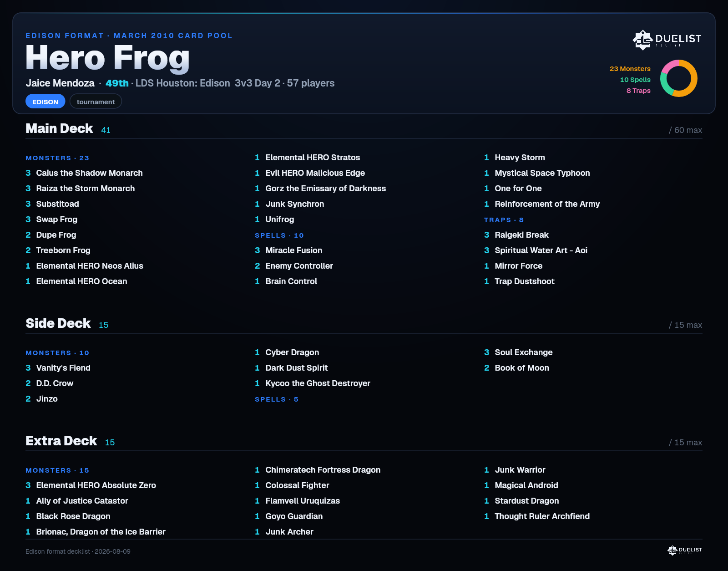The image size is (728, 571).
Task: Select the tournament tag pill
Action: click(x=96, y=102)
